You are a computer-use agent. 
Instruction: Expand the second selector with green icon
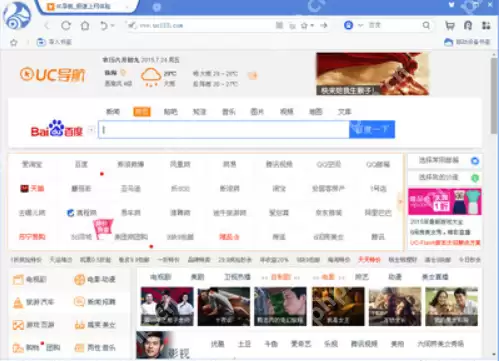444,178
